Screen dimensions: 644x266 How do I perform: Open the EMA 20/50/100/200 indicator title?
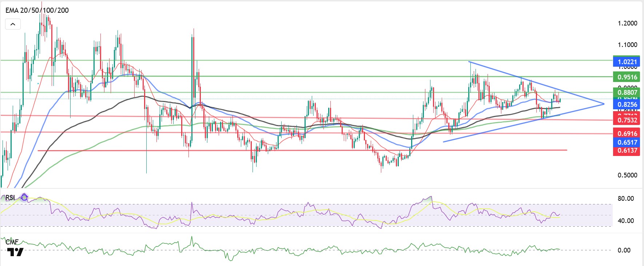[x=37, y=10]
